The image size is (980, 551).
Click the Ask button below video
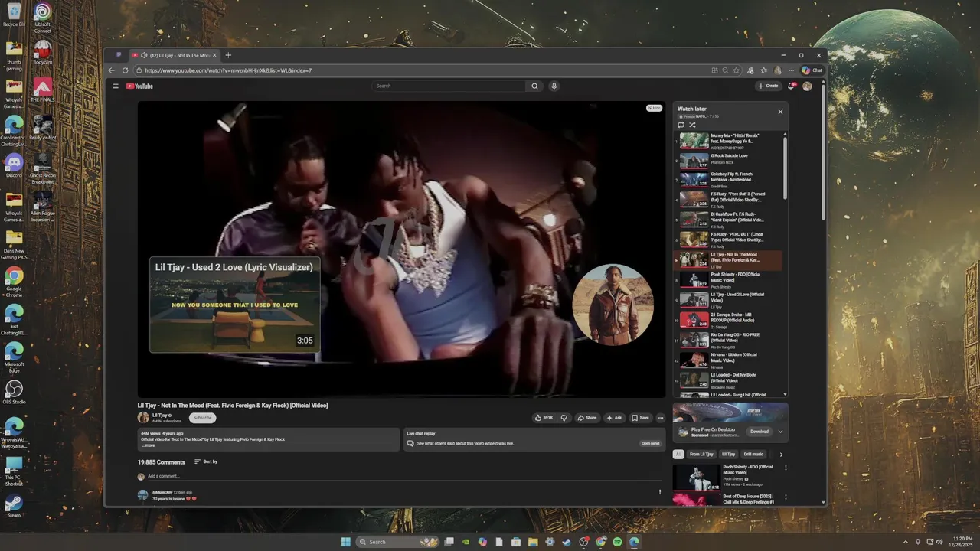coord(615,418)
